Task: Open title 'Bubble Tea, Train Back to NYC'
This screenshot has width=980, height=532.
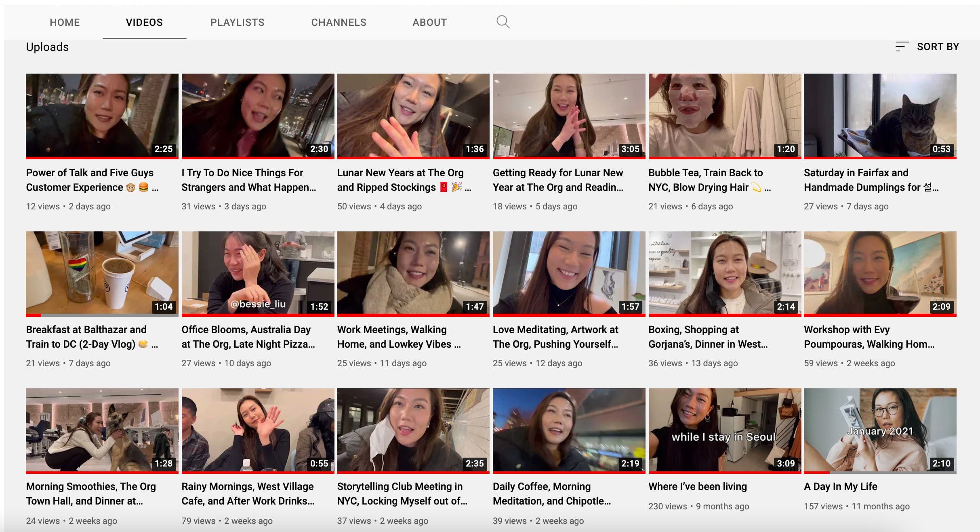Action: [709, 180]
